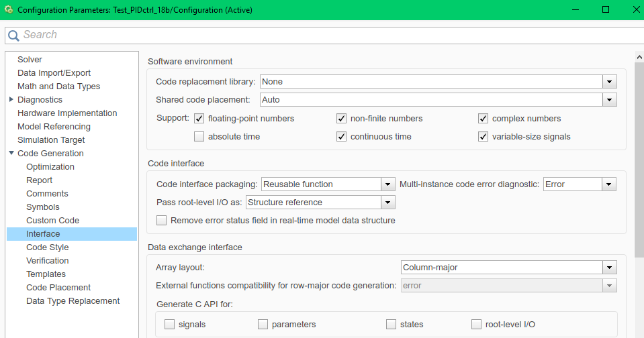Image resolution: width=644 pixels, height=338 pixels.
Task: Enable C API for parameters
Action: pos(263,325)
